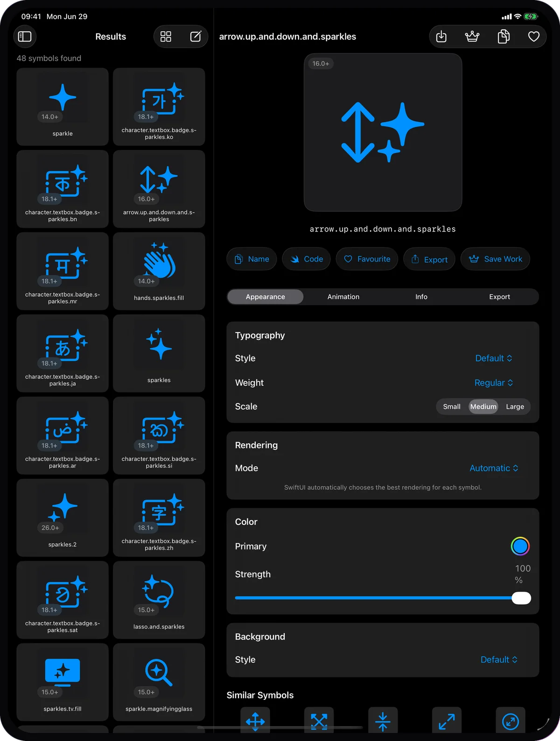Set scale to Large

click(515, 406)
